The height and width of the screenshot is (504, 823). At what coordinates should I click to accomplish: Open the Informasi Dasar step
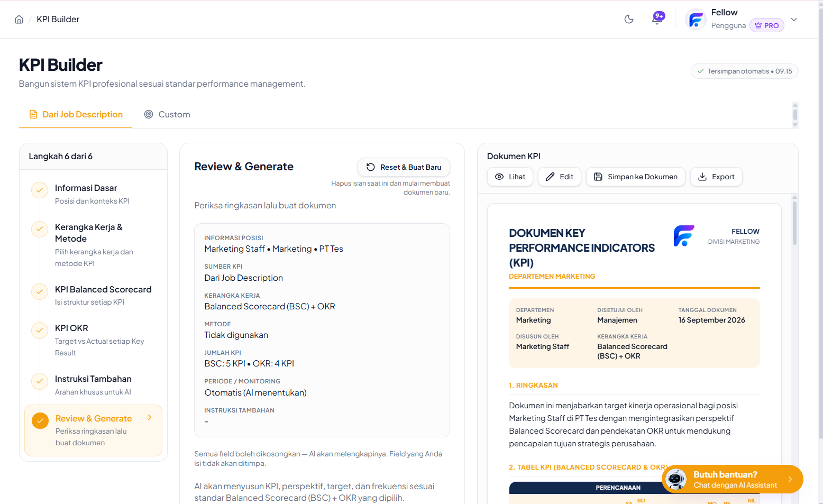93,194
